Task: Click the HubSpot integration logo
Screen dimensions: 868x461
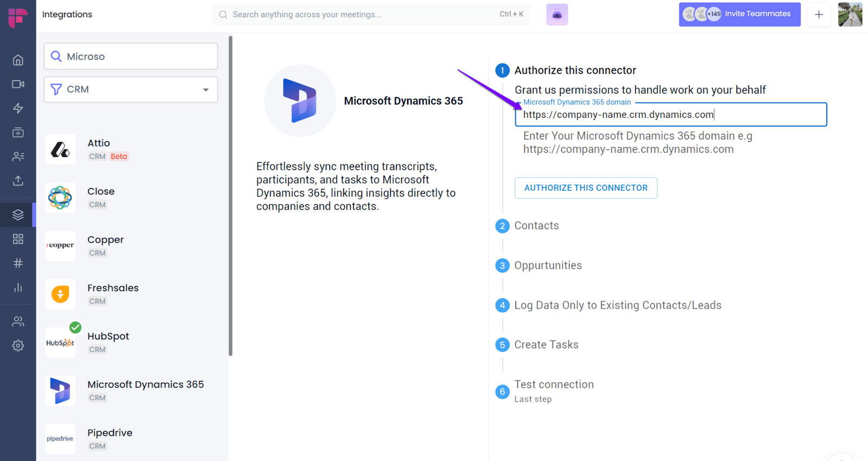Action: [60, 343]
